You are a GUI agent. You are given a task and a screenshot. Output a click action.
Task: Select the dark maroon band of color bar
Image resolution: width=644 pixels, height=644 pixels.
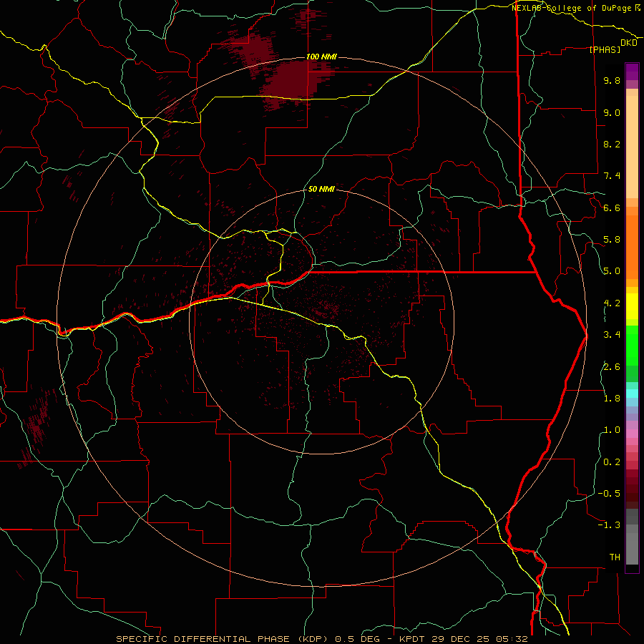coord(632,489)
